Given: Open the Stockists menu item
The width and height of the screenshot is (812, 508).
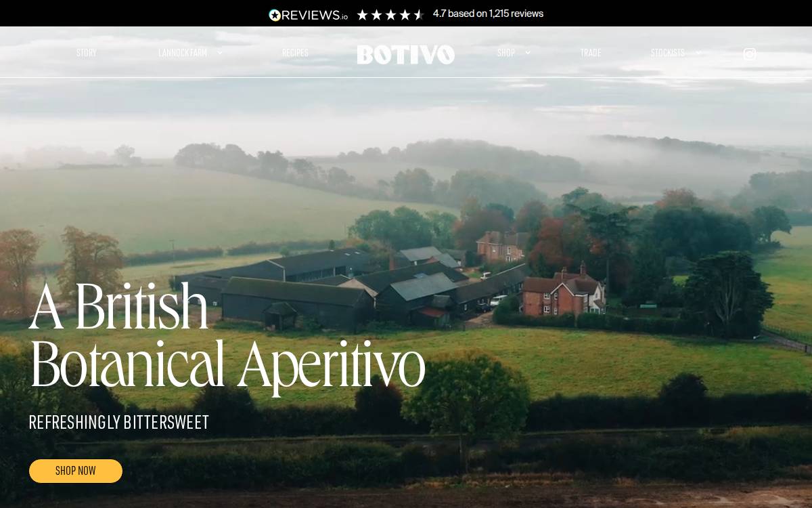Looking at the screenshot, I should click(668, 53).
